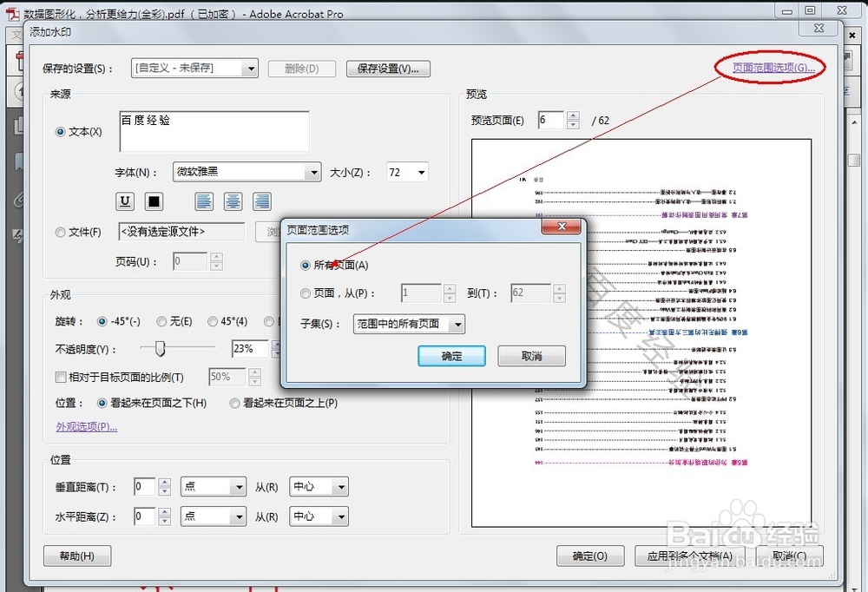
Task: Select 文本(X) source radio button
Action: (x=61, y=132)
